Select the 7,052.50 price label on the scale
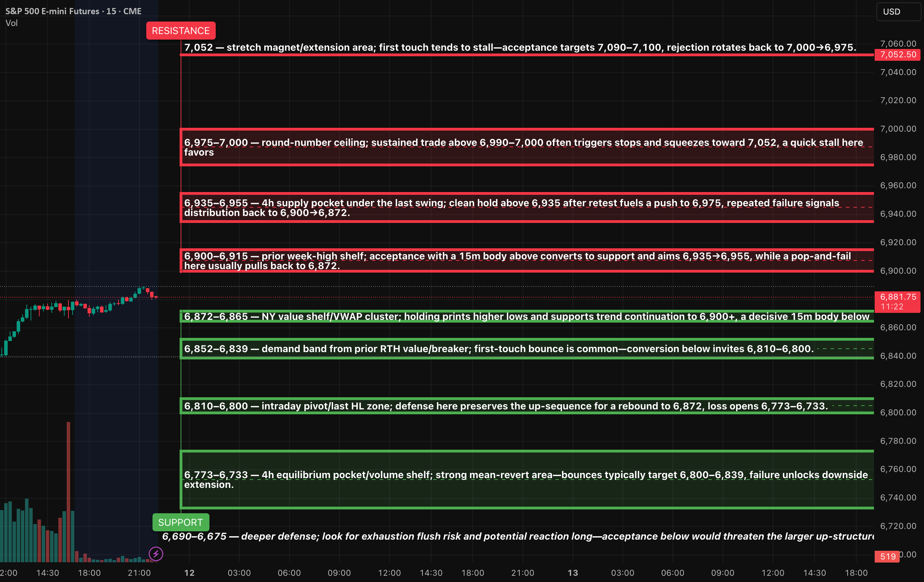This screenshot has width=924, height=582. point(898,55)
